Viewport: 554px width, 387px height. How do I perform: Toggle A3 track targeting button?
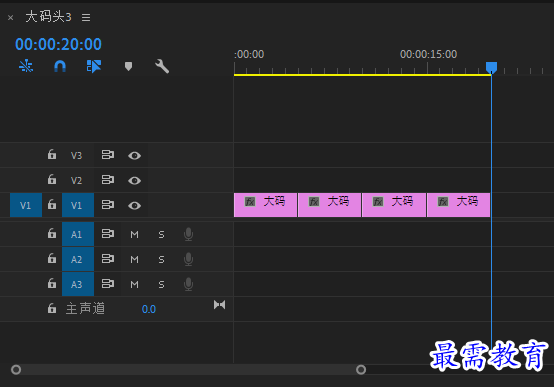coord(78,284)
